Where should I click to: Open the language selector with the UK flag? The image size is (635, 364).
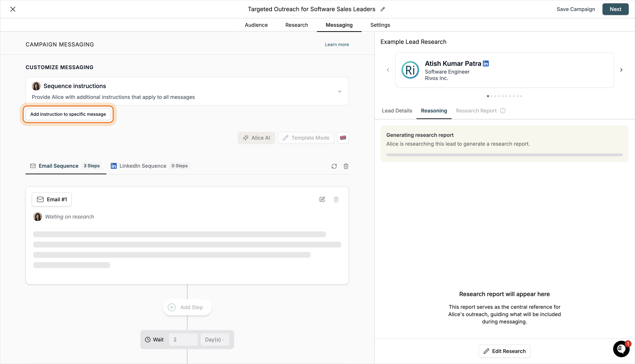[x=343, y=138]
